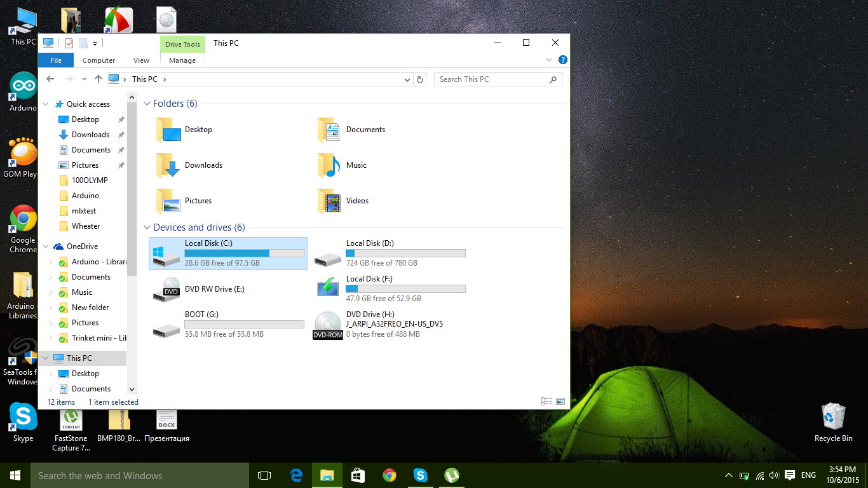Image resolution: width=868 pixels, height=488 pixels.
Task: Open recent locations dropdown arrow
Action: click(84, 79)
